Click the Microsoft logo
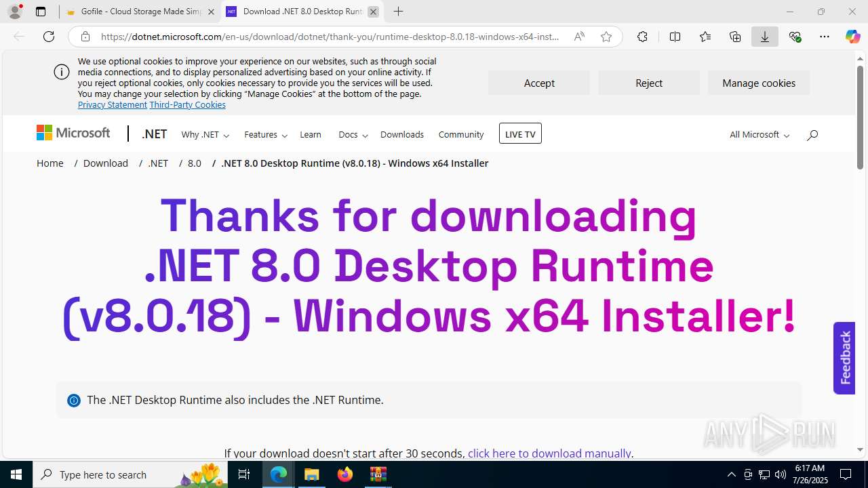 point(73,133)
